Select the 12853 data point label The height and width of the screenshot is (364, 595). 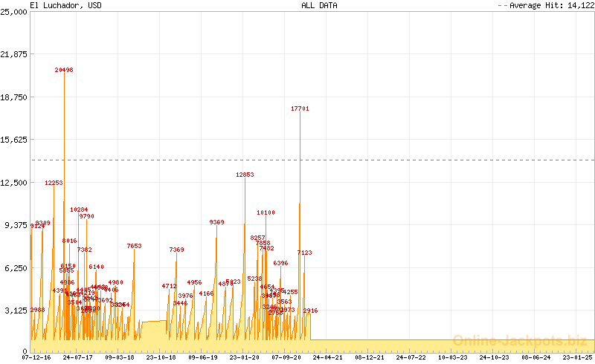point(245,175)
